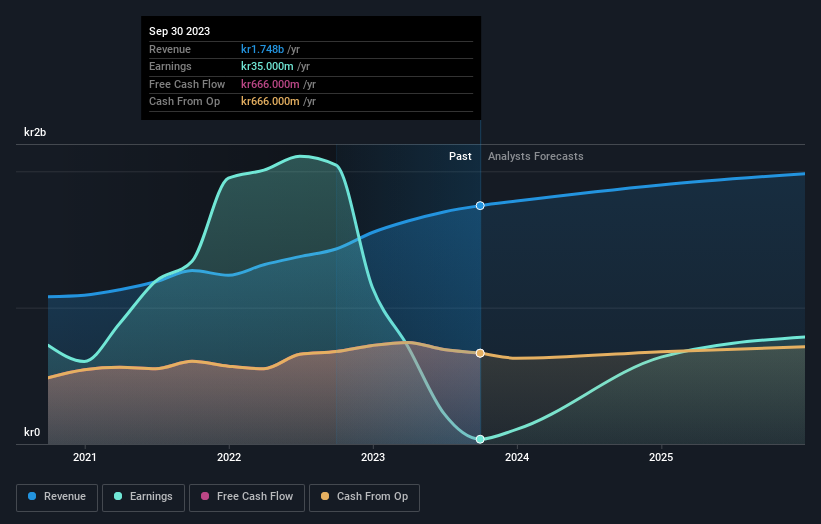Select the Revenue data point marker on chart
The image size is (821, 524).
480,206
